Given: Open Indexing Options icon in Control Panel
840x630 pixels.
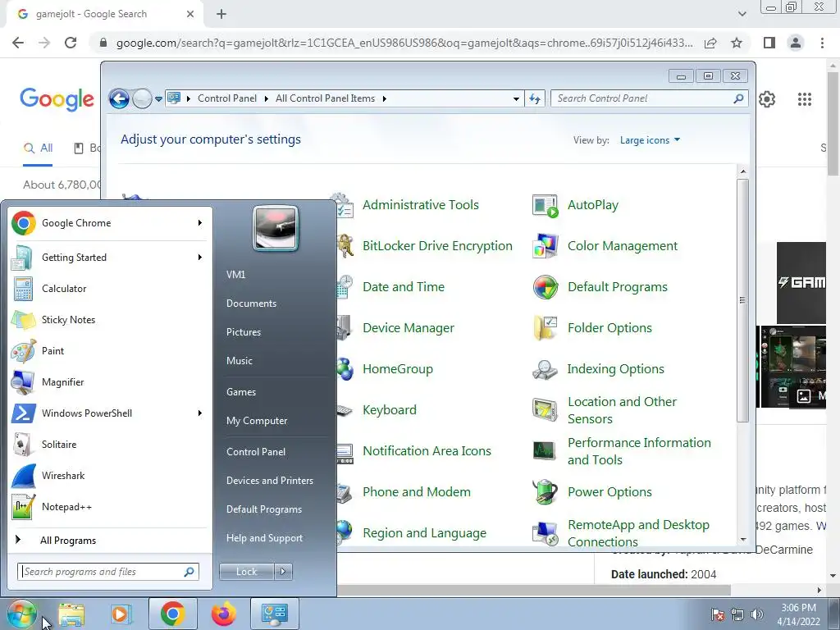Looking at the screenshot, I should pyautogui.click(x=546, y=369).
